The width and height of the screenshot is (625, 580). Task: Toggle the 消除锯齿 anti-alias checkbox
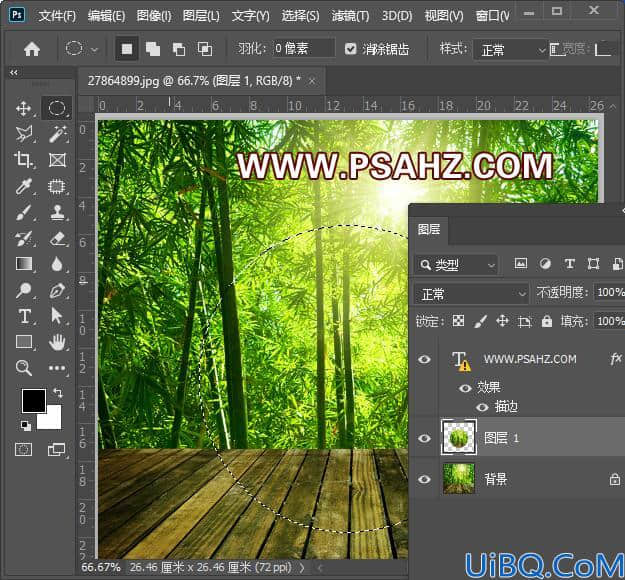pyautogui.click(x=350, y=49)
